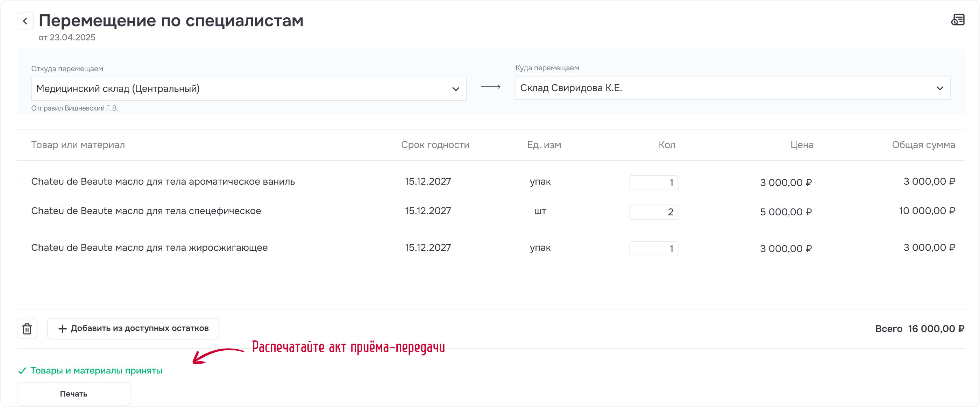Click 'Добавить из доступных остатков' button
The height and width of the screenshot is (407, 980).
(x=133, y=329)
